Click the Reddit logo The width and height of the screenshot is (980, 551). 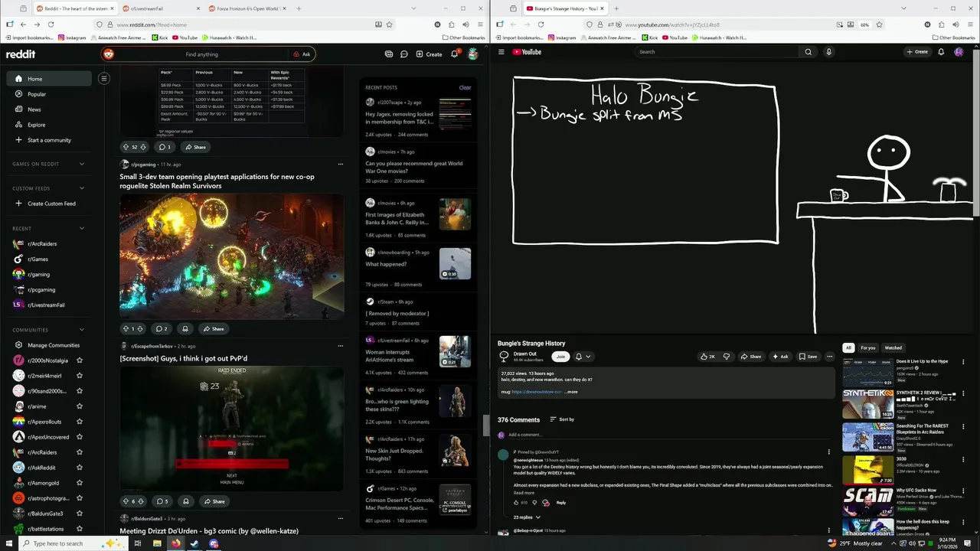(x=21, y=54)
